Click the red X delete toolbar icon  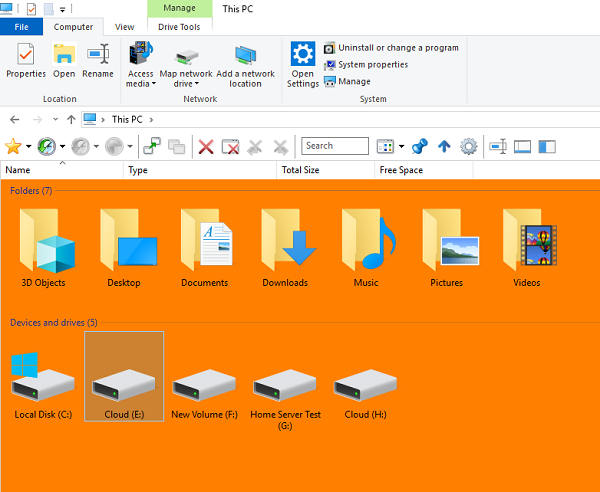tap(206, 147)
